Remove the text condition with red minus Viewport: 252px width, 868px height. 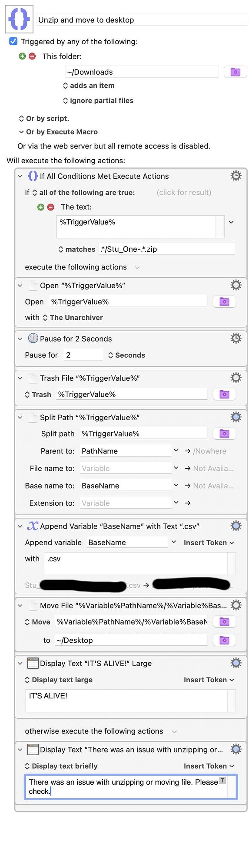click(x=51, y=207)
